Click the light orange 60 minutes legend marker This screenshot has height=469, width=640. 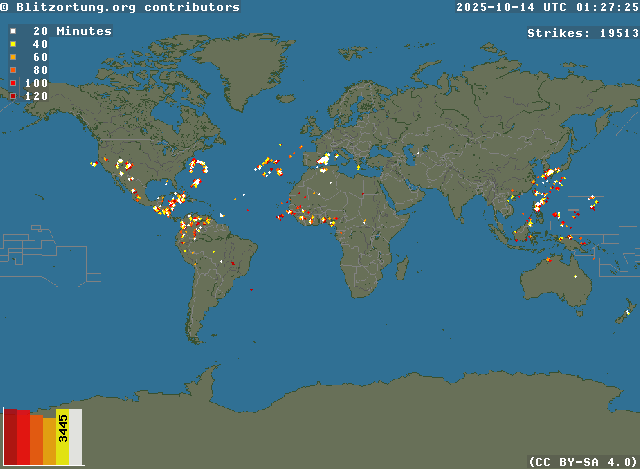click(x=12, y=58)
